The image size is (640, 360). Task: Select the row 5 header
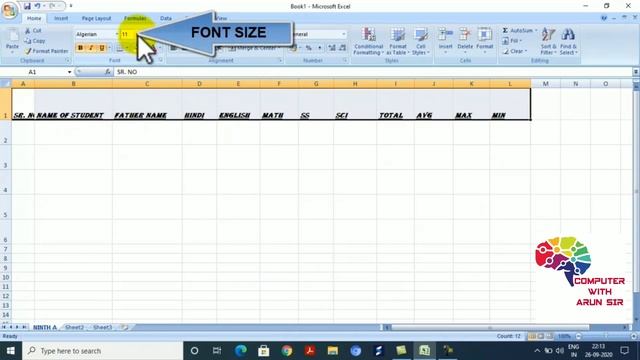point(6,207)
